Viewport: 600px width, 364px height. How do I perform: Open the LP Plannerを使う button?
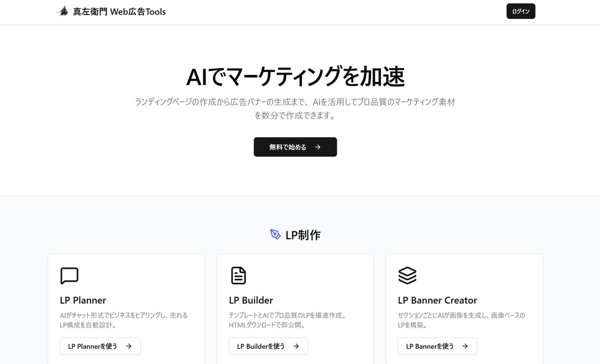pos(100,346)
